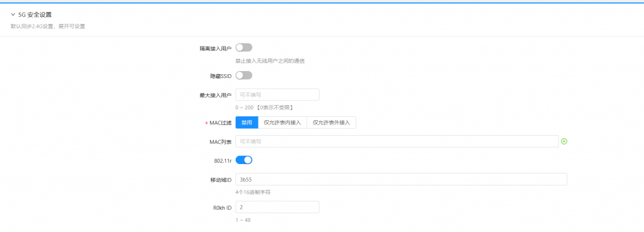Select the R0kh ID input field
Image resolution: width=644 pixels, height=232 pixels.
(x=277, y=207)
